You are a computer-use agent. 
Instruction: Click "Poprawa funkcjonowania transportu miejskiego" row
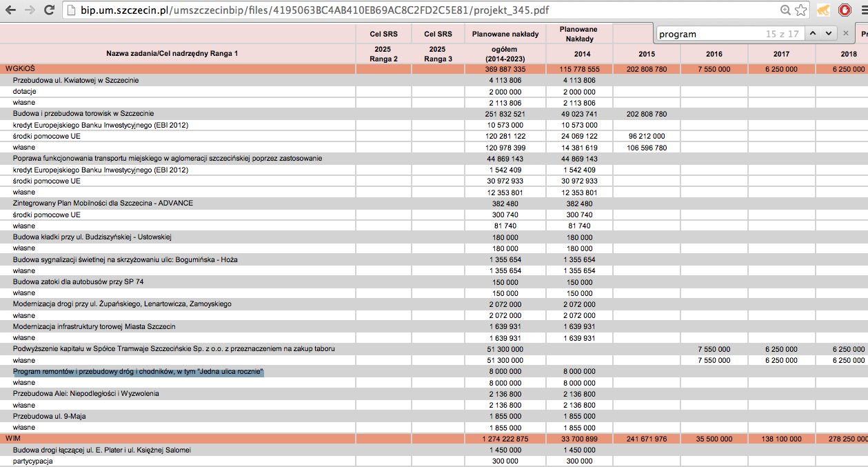click(x=168, y=158)
